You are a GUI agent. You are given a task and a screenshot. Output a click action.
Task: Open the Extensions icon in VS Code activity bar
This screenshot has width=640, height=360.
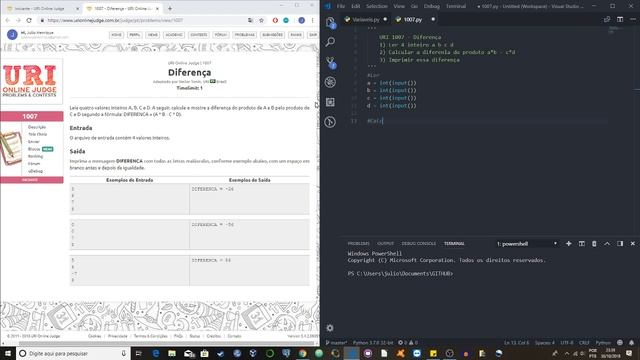(x=330, y=102)
